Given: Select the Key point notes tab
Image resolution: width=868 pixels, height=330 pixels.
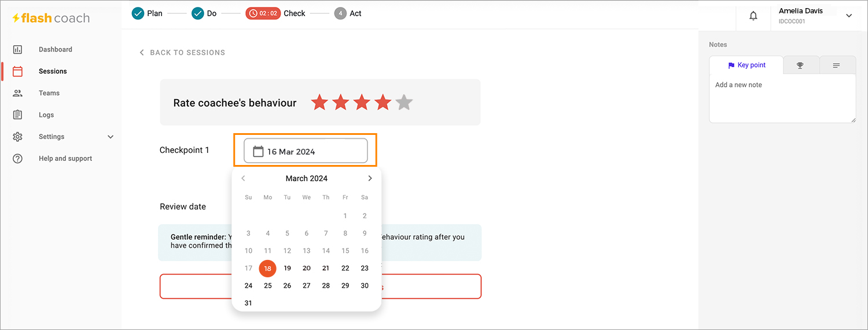Looking at the screenshot, I should click(746, 65).
